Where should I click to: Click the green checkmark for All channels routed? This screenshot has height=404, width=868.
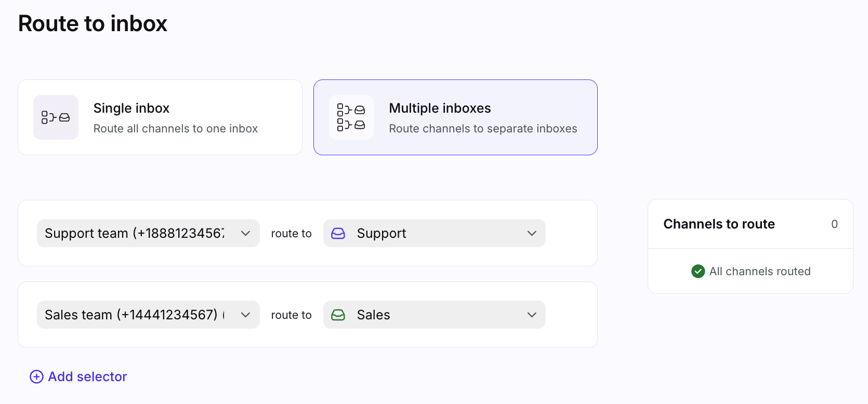[x=698, y=271]
